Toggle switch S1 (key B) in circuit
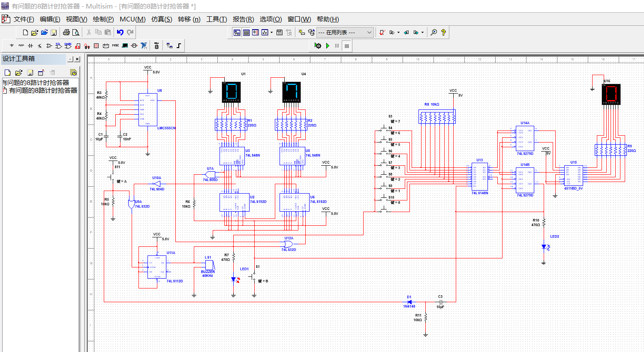 coord(254,277)
